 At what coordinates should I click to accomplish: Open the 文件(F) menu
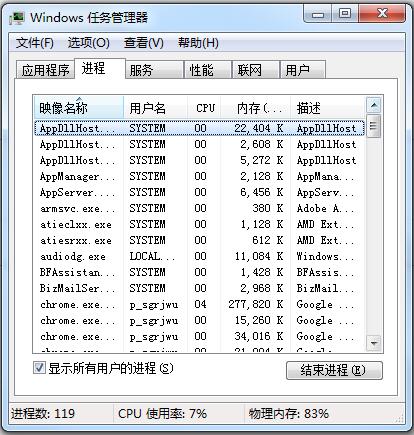pyautogui.click(x=35, y=43)
